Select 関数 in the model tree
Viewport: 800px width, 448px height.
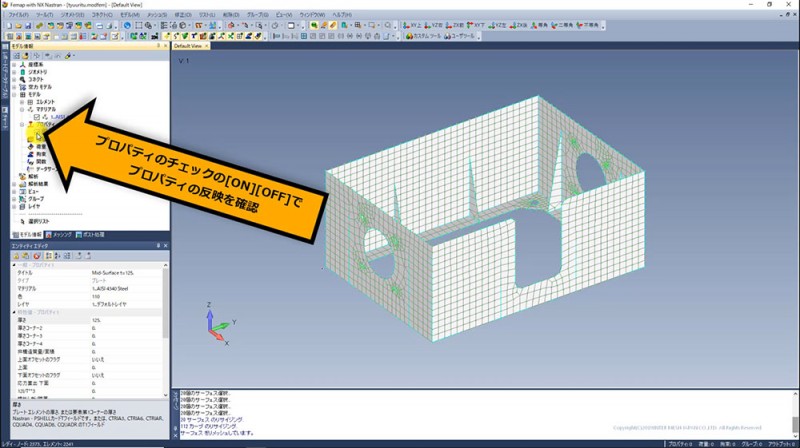point(41,161)
